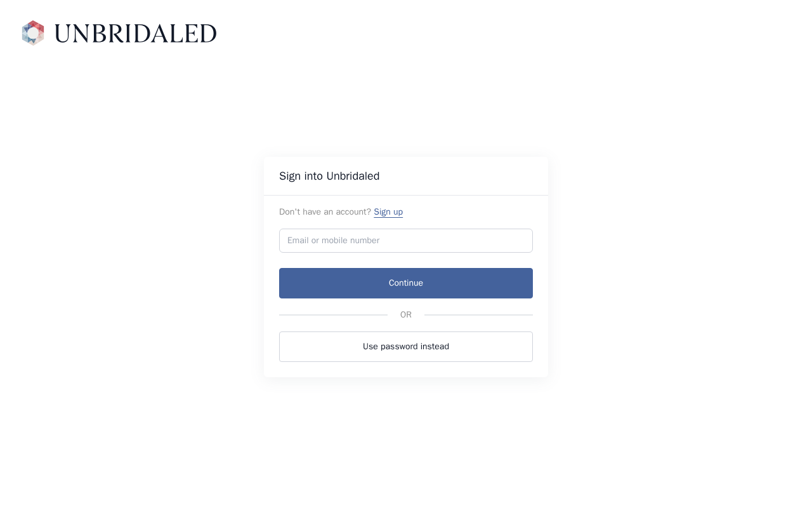Image resolution: width=812 pixels, height=508 pixels.
Task: Click the Sign into Unbridaled heading
Action: pyautogui.click(x=329, y=177)
